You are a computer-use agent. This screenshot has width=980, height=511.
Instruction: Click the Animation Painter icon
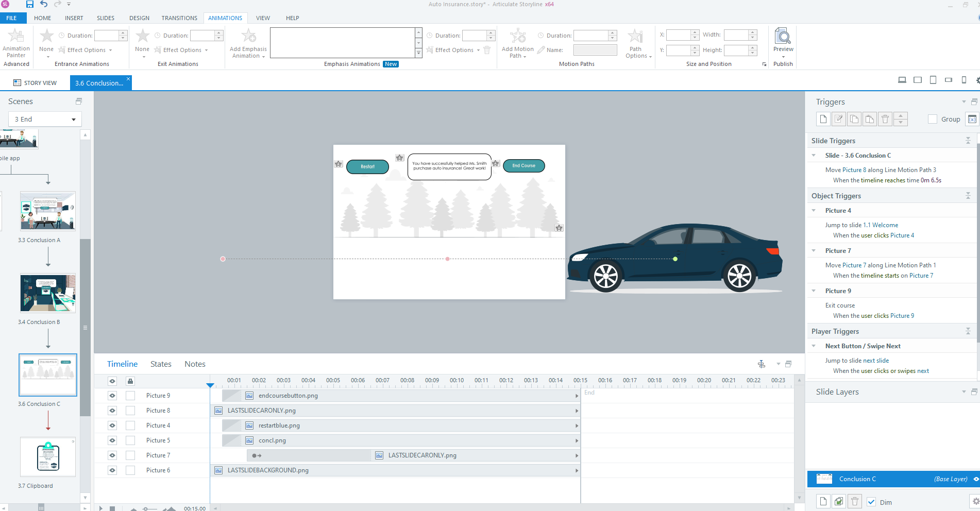(x=16, y=36)
